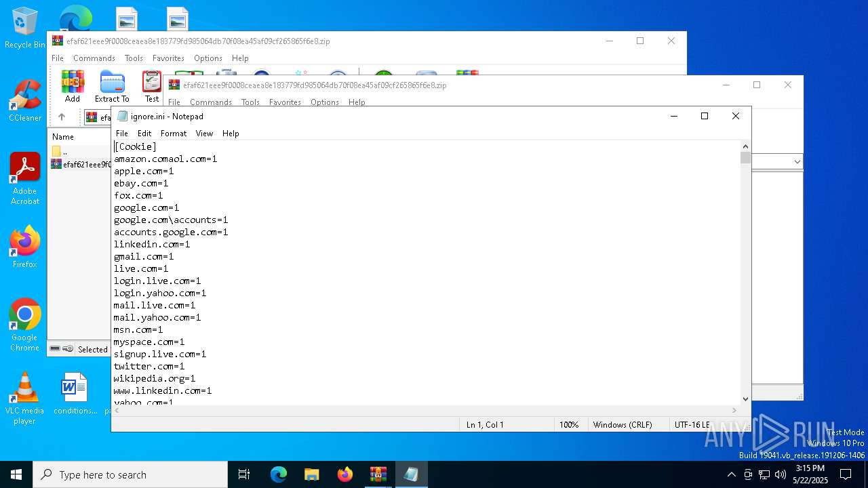The width and height of the screenshot is (868, 488).
Task: Click 'Windows (CRLF)' status bar entry
Action: point(623,425)
